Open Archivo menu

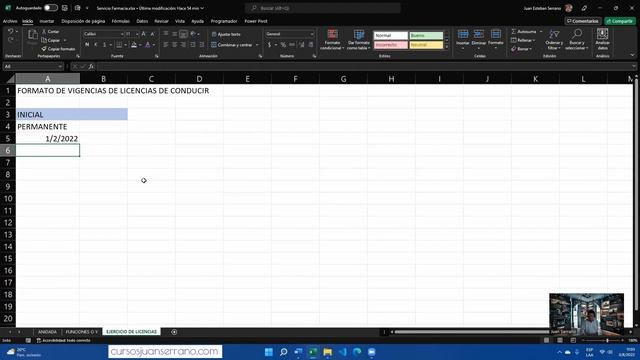point(10,21)
